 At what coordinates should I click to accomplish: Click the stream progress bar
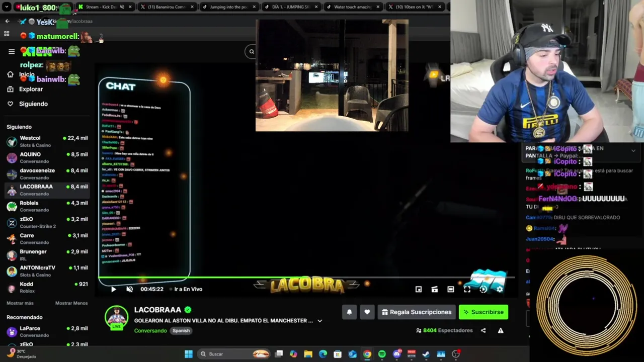307,277
